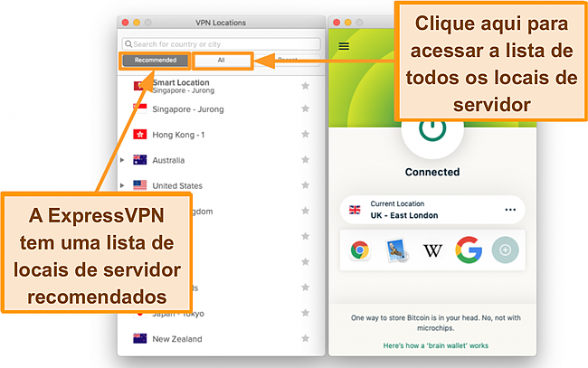Select the United States location row
The image size is (588, 368).
[x=222, y=185]
